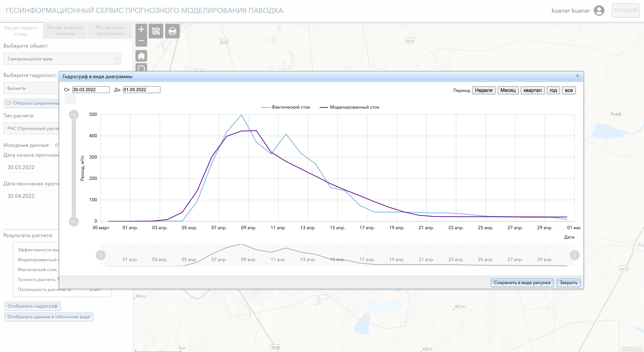Open the РНС calculation type dropdown
The image size is (644, 352).
pos(31,128)
